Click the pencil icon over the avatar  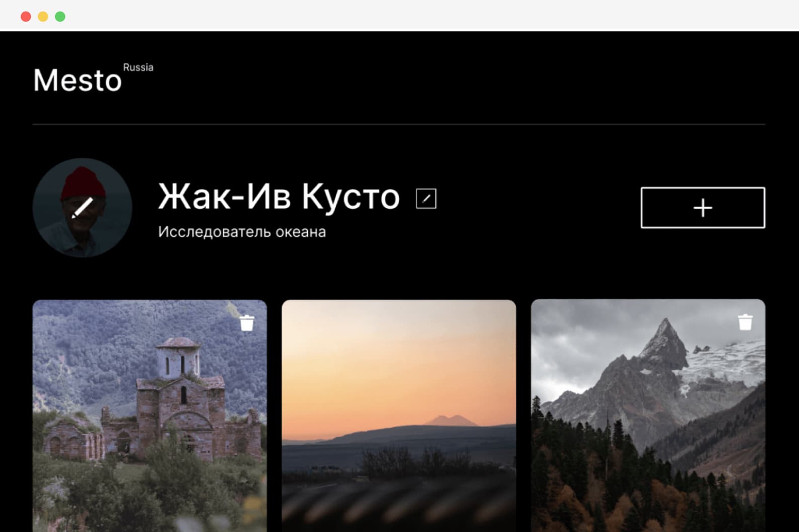point(82,208)
